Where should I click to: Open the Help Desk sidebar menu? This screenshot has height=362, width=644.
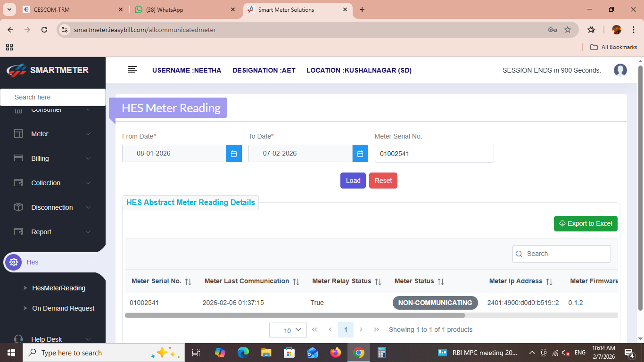[53, 339]
